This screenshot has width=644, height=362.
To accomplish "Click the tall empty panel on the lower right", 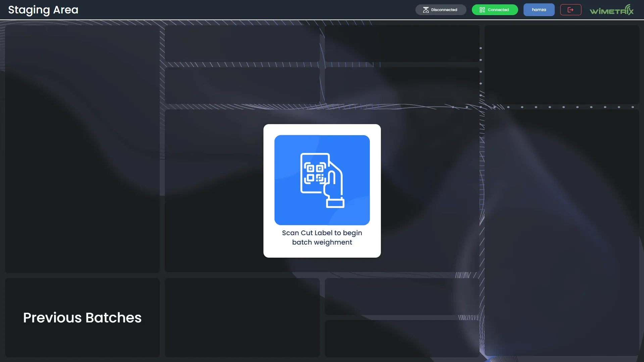I will click(x=561, y=232).
